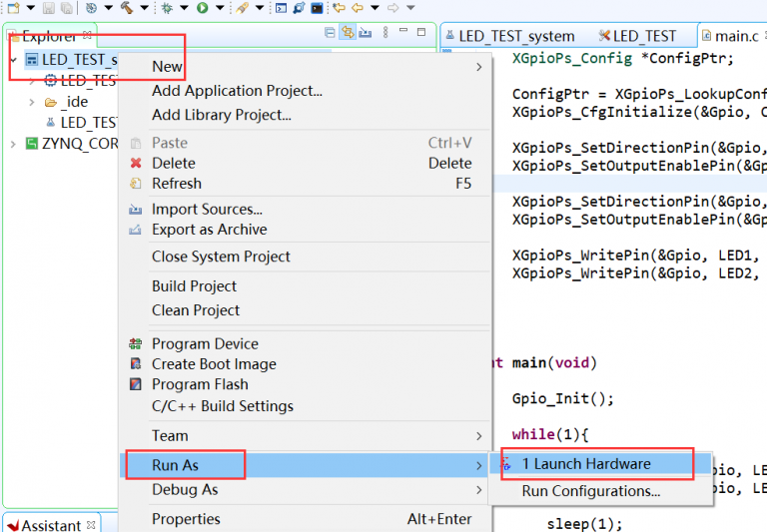Viewport: 767px width, 532px height.
Task: Choose Build Project in context menu
Action: [195, 286]
